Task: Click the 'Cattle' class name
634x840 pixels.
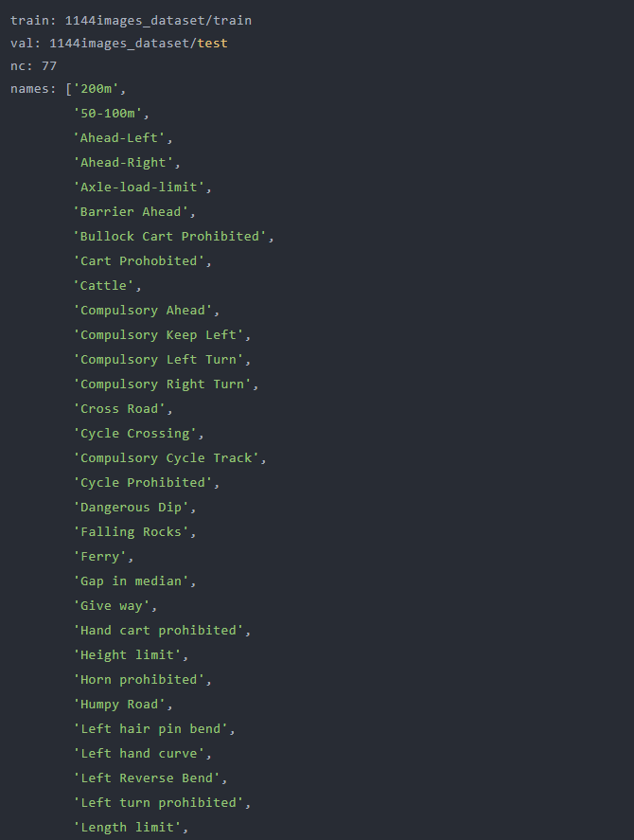Action: pyautogui.click(x=103, y=286)
